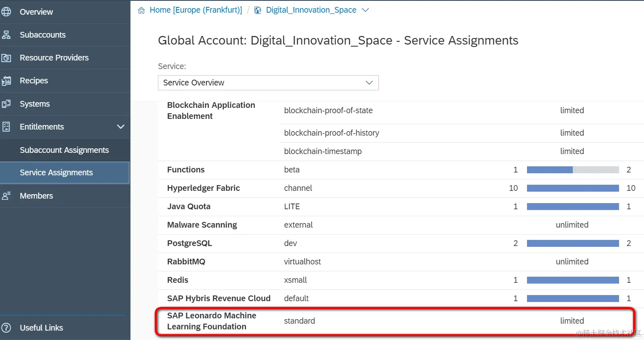This screenshot has height=340, width=644.
Task: Open Subaccount Assignments menu item
Action: click(x=64, y=150)
